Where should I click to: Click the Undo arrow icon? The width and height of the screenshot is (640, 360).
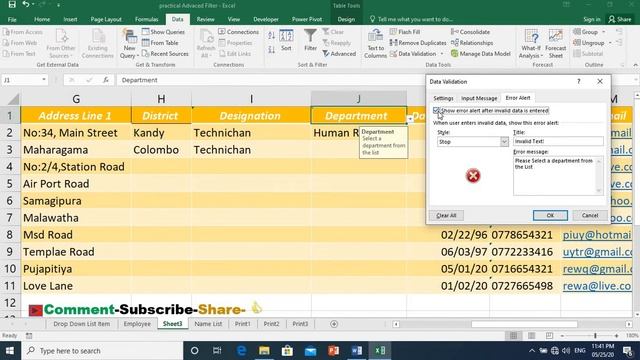coord(26,5)
